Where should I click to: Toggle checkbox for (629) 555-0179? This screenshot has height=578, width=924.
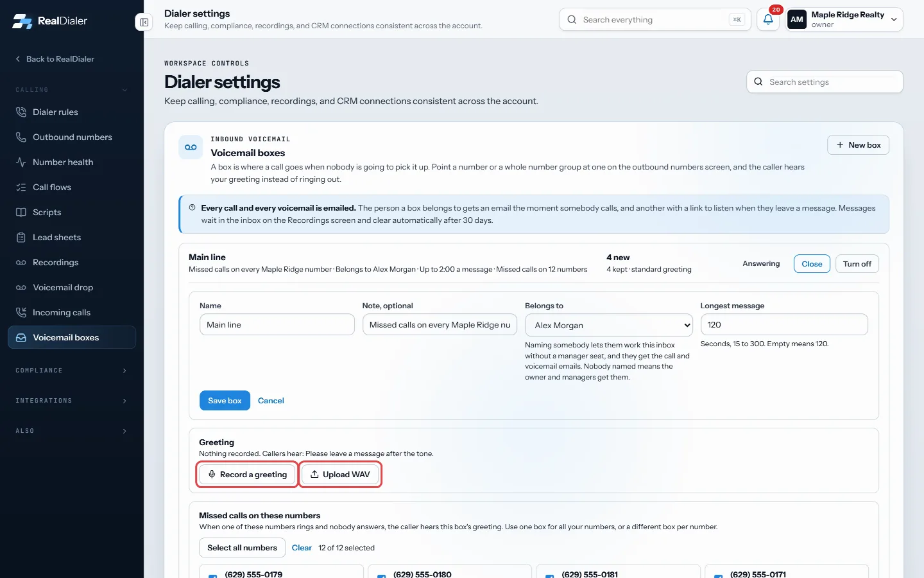click(x=212, y=575)
